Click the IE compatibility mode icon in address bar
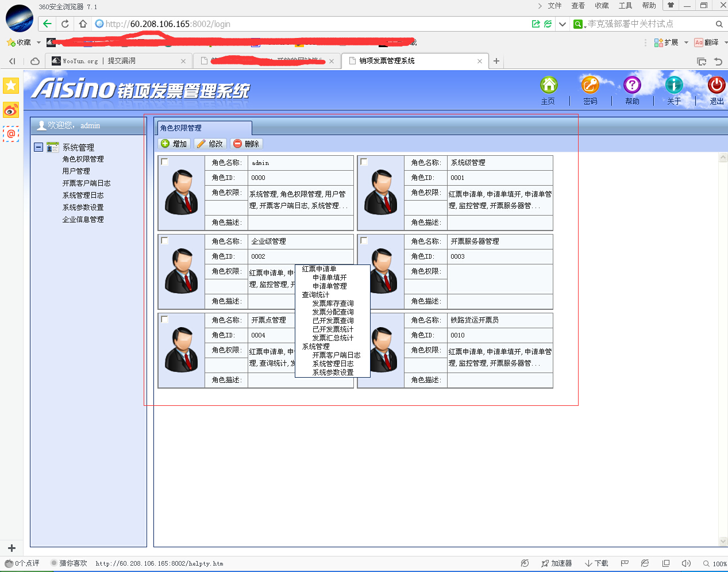Image resolution: width=728 pixels, height=572 pixels. coord(548,24)
